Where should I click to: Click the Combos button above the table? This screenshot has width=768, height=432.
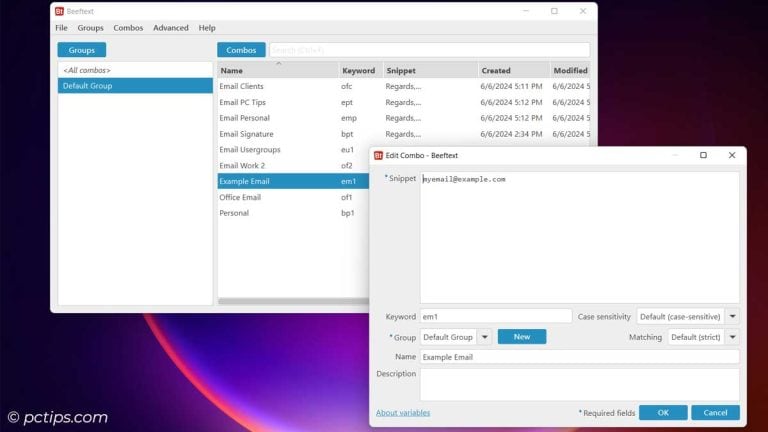pos(241,50)
